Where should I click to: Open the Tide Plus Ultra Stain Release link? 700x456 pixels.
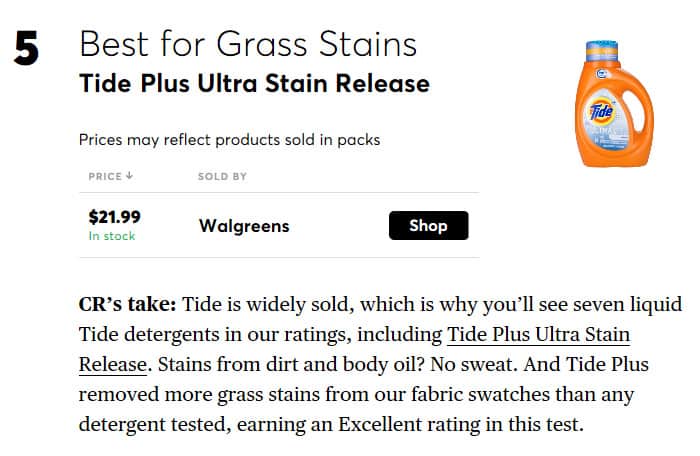[538, 335]
